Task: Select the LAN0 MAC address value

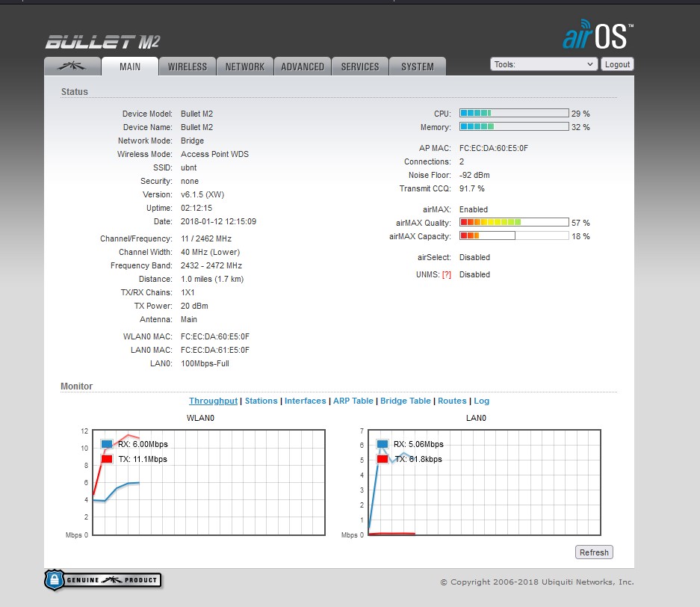Action: point(214,350)
